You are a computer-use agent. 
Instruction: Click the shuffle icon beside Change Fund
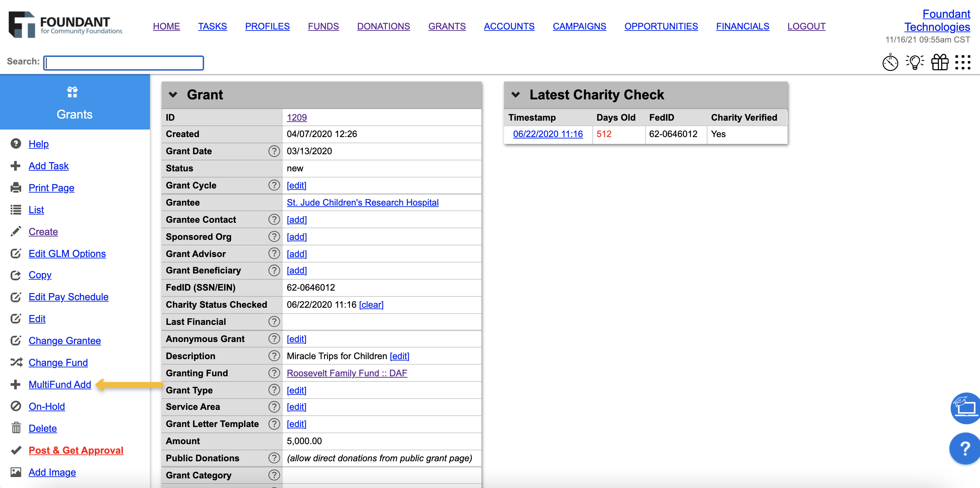(16, 362)
